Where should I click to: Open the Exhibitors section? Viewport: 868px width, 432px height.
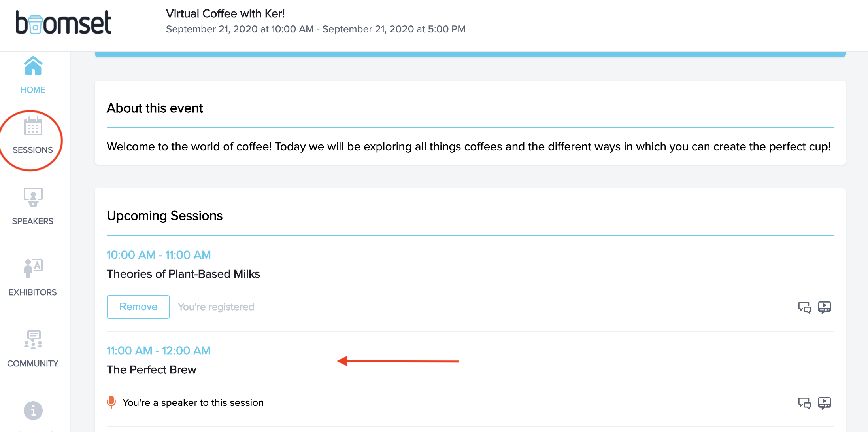pyautogui.click(x=33, y=277)
